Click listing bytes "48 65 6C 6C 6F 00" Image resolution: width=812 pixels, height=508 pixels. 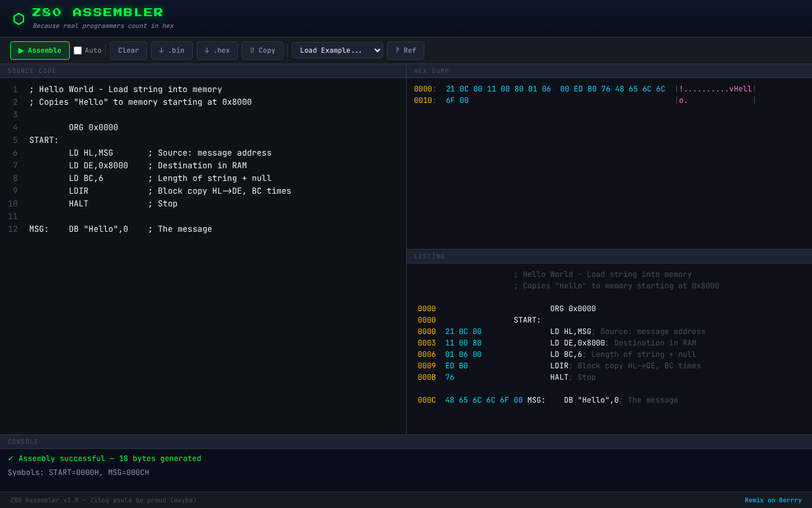[x=484, y=400]
